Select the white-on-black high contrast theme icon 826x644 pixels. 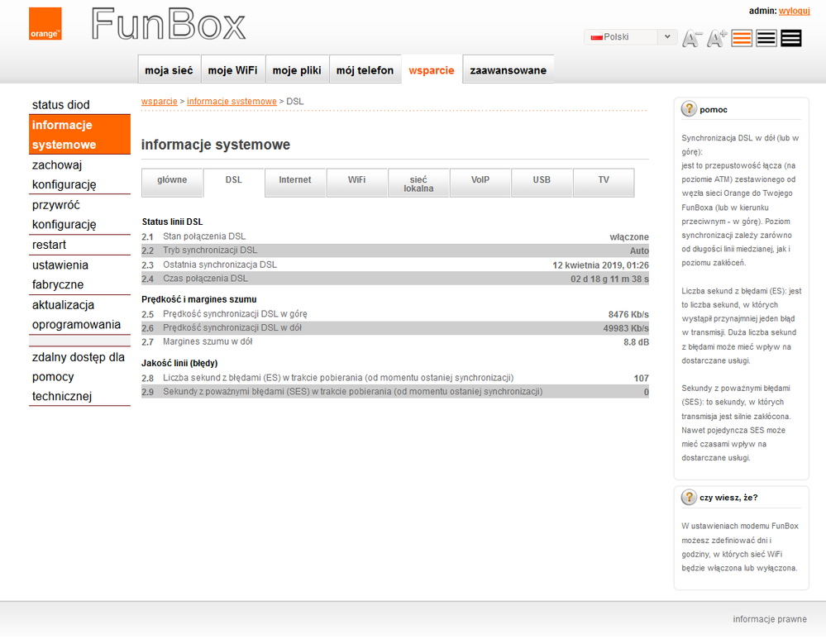791,38
